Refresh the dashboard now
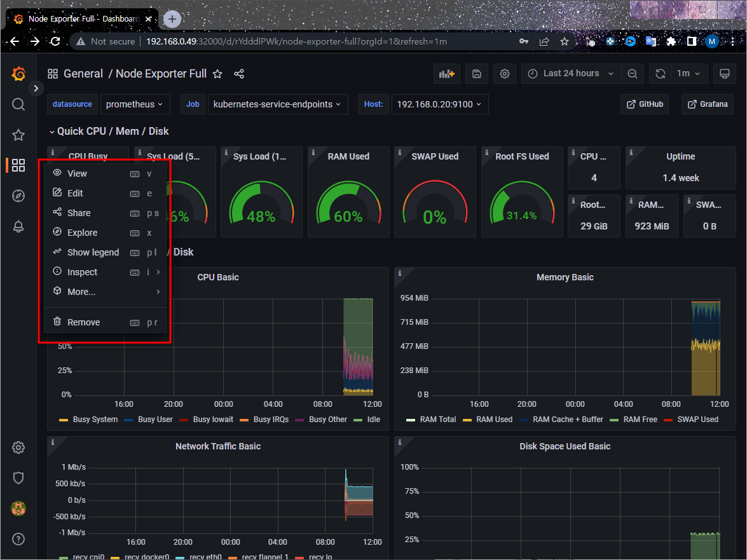Image resolution: width=747 pixels, height=560 pixels. pos(660,74)
